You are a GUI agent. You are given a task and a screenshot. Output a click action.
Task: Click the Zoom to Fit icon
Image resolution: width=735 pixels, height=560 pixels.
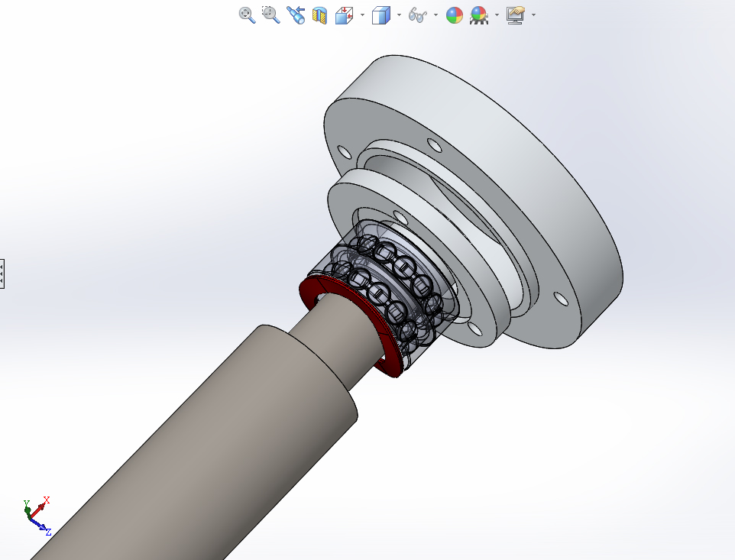pos(247,15)
